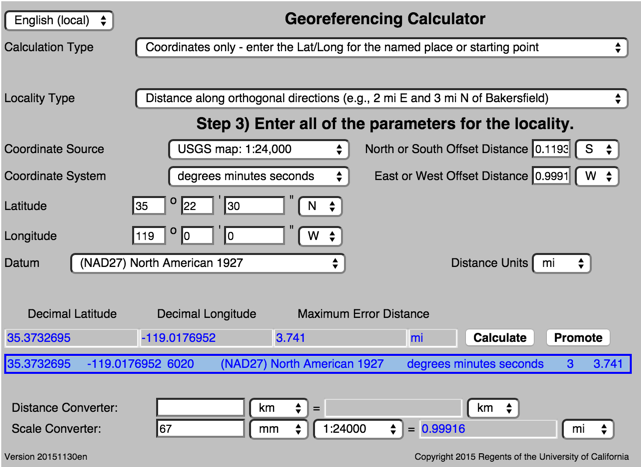
Task: Open the Locality Type dropdown
Action: (x=381, y=98)
